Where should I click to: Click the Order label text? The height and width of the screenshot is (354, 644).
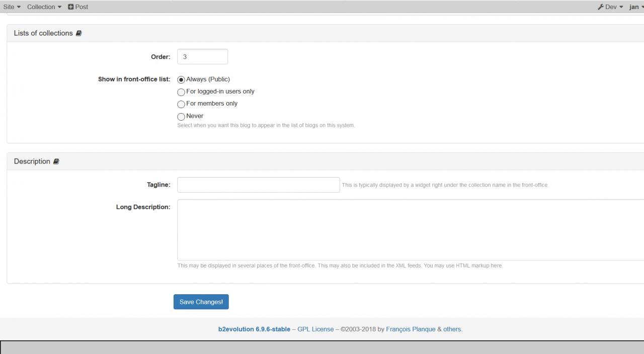[x=161, y=57]
